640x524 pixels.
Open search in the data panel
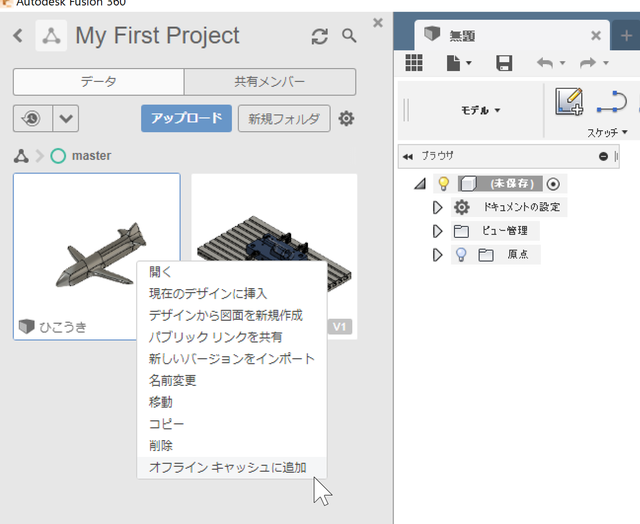pyautogui.click(x=349, y=36)
